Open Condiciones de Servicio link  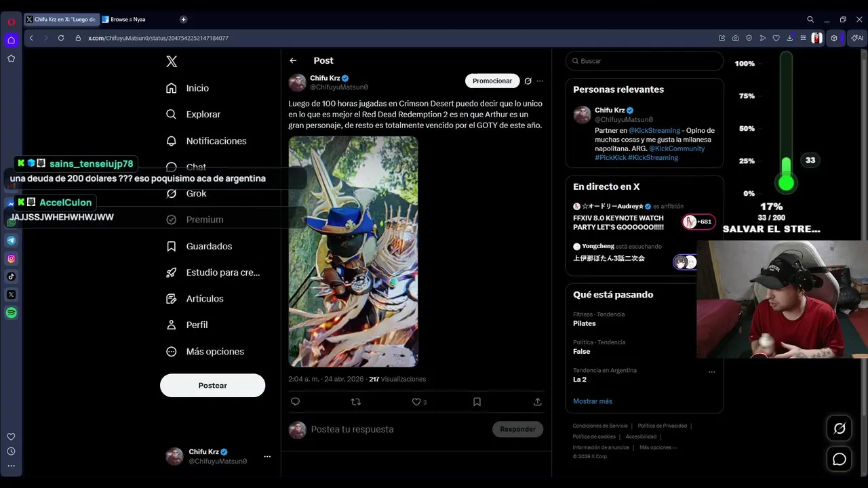click(x=600, y=426)
